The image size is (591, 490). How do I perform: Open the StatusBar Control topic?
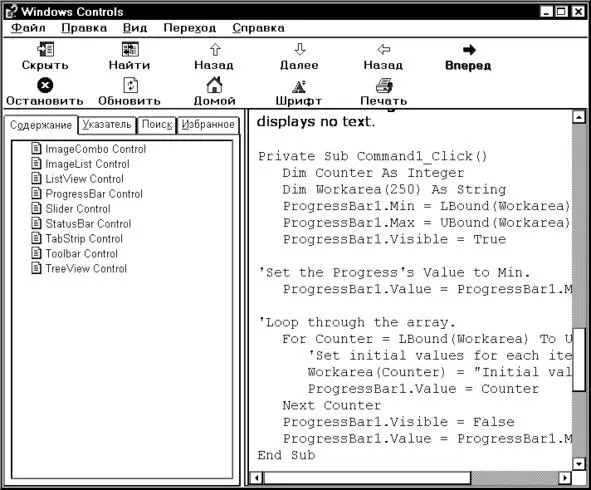(88, 224)
